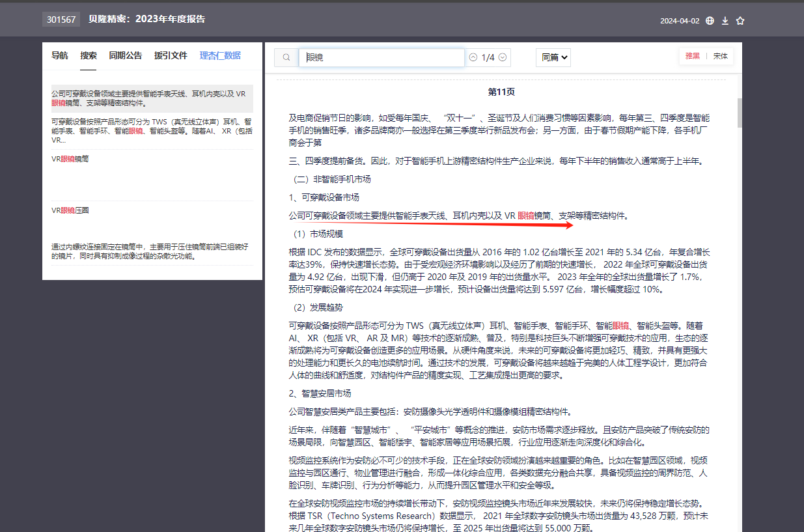Go to previous search match arrow
804x532 pixels.
tap(473, 57)
